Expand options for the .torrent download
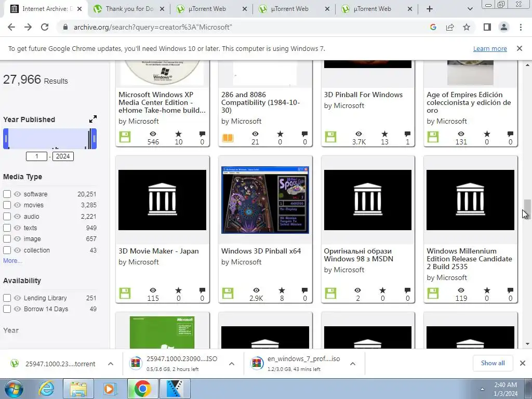 click(x=111, y=364)
